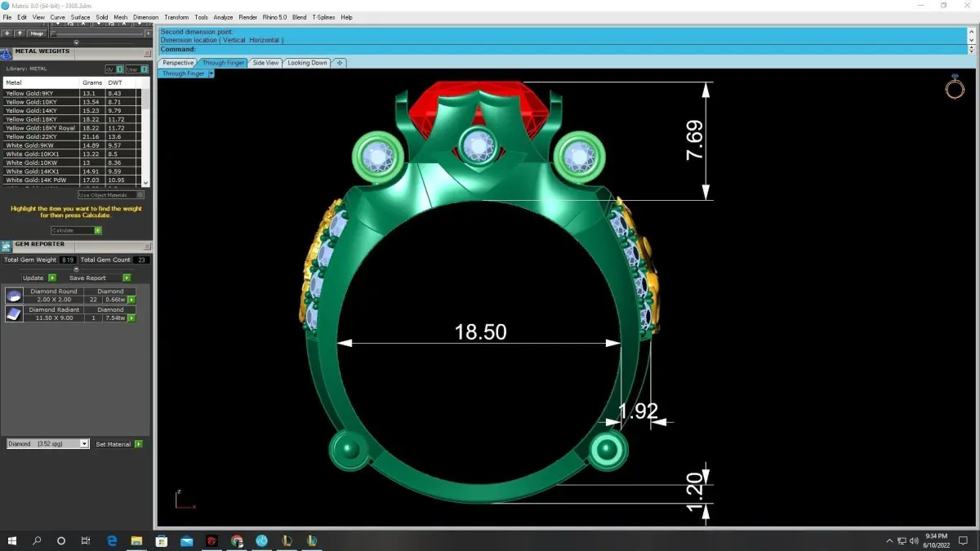This screenshot has width=980, height=551.
Task: Click the Diamond Round gem thumbnail
Action: (14, 295)
